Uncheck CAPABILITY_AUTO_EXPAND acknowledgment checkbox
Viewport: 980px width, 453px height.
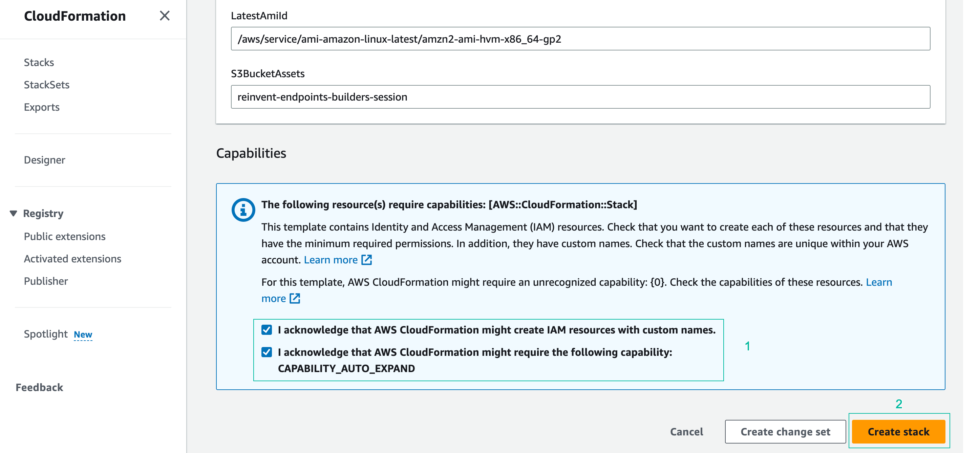(267, 352)
